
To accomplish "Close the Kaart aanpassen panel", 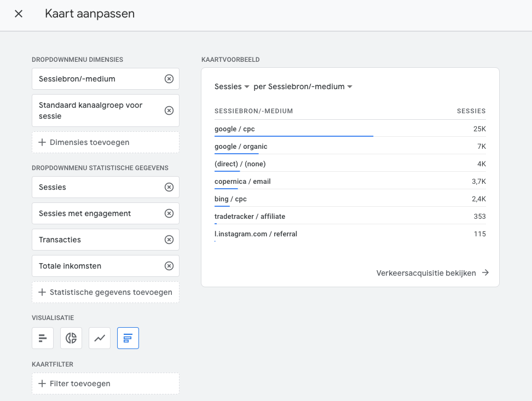I will [19, 14].
